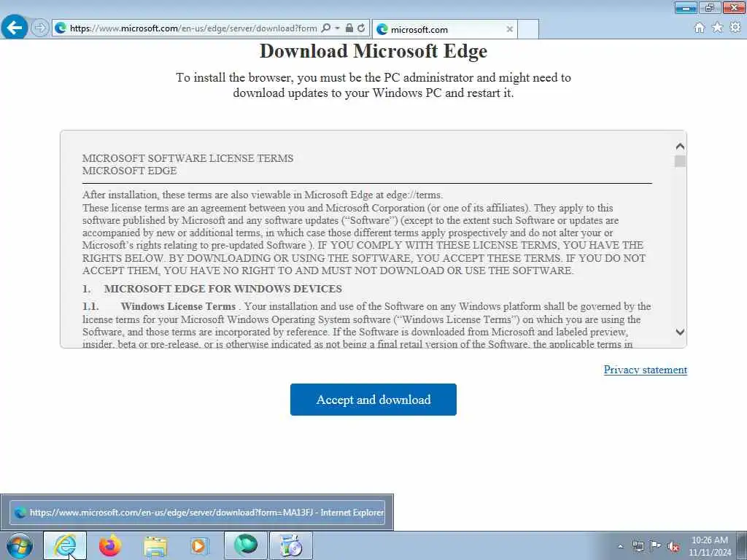Click the '1.1. Windows License Terms' text
Image resolution: width=747 pixels, height=560 pixels.
[159, 306]
